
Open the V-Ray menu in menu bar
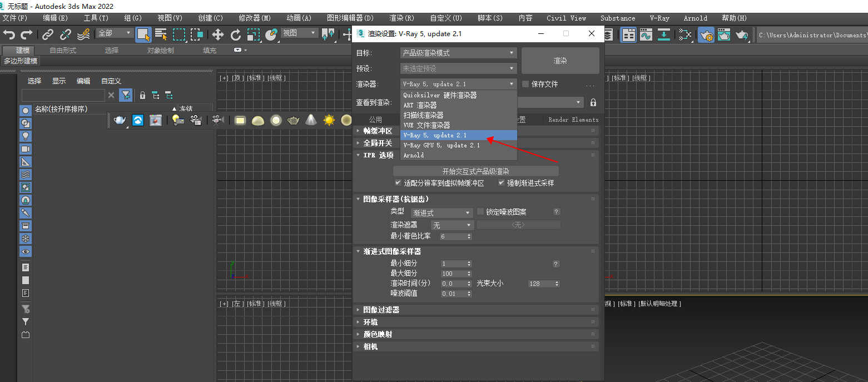click(659, 18)
